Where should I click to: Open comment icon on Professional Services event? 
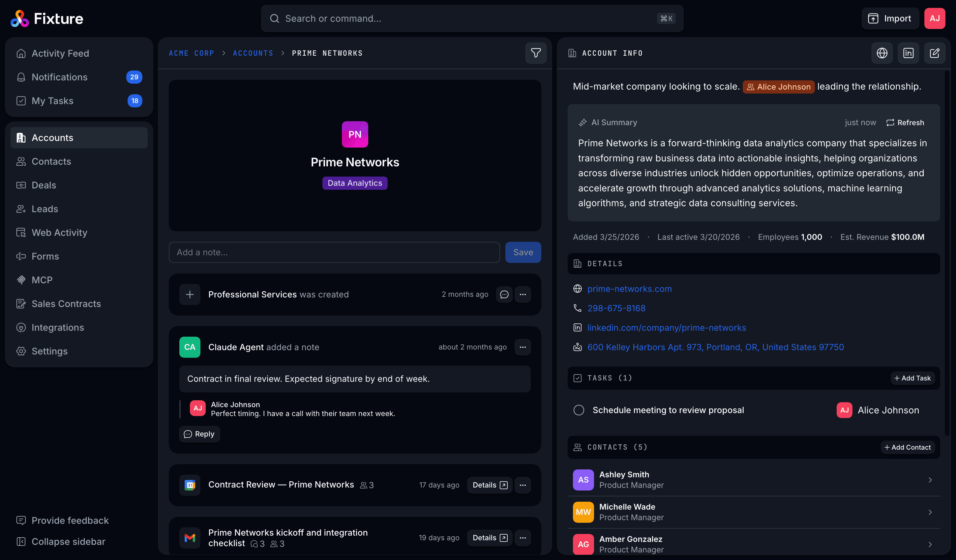click(x=504, y=294)
